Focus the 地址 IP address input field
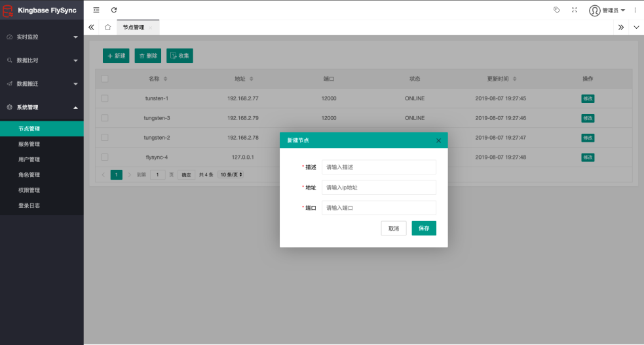This screenshot has height=345, width=644. tap(379, 188)
